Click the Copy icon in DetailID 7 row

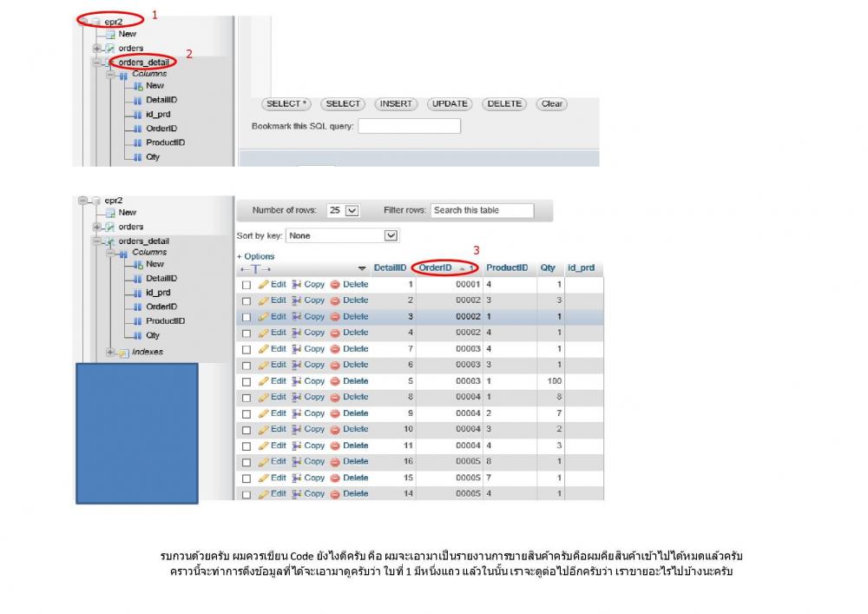pyautogui.click(x=297, y=349)
